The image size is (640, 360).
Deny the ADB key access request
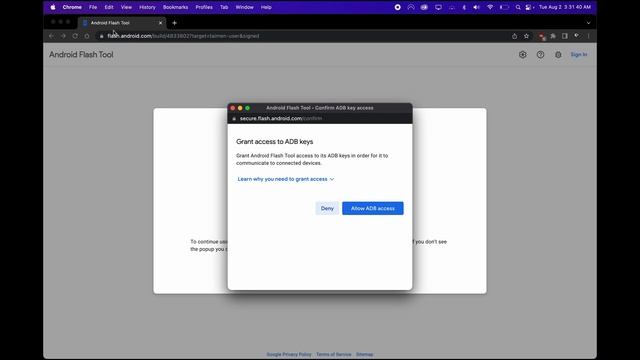tap(327, 208)
